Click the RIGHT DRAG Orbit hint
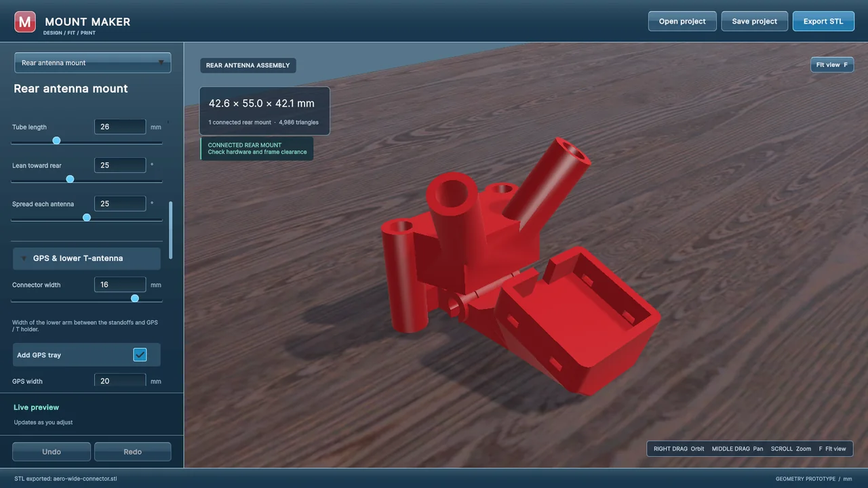868x488 pixels. 679,449
